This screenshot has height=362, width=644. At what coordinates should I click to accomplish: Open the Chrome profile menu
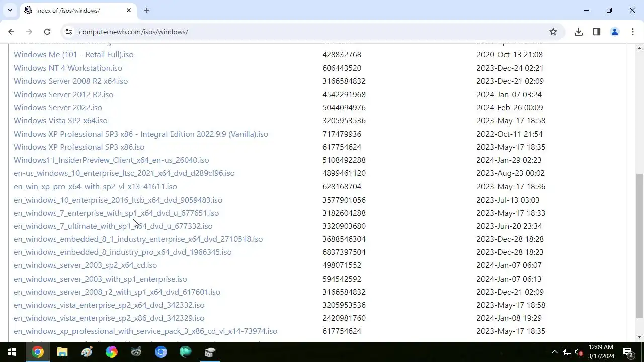point(615,32)
